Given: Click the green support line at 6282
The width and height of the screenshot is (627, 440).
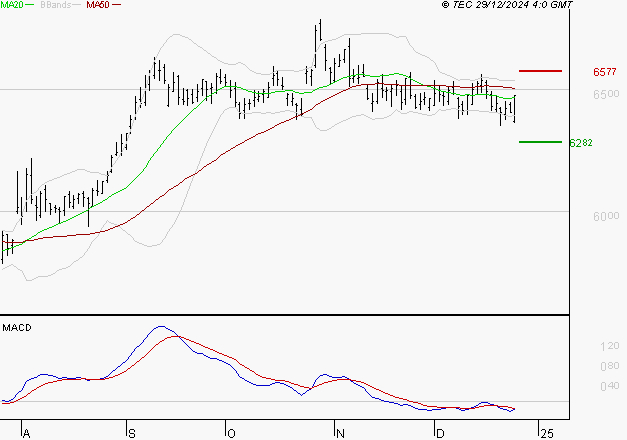Looking at the screenshot, I should pyautogui.click(x=540, y=142).
